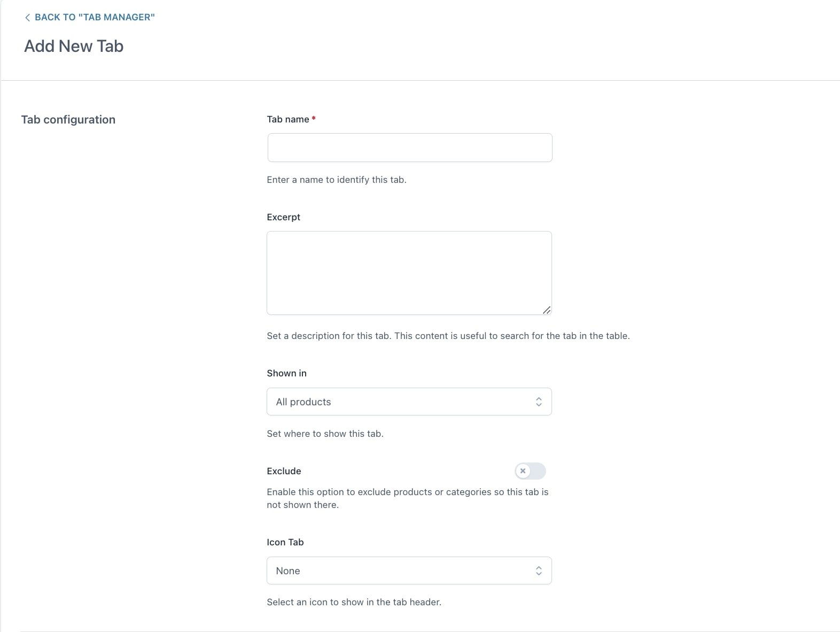Click the Tab configuration section heading
This screenshot has width=840, height=632.
click(68, 120)
